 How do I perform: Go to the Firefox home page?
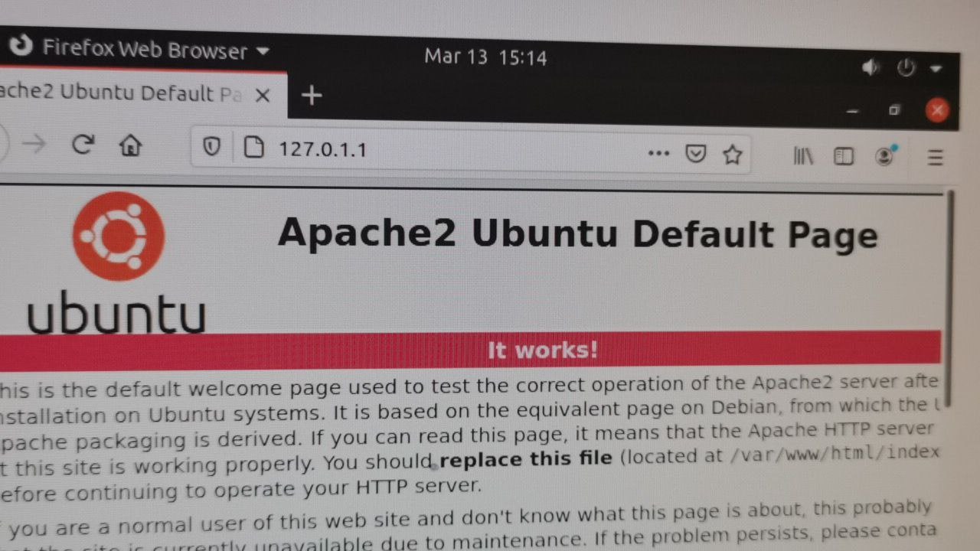(x=131, y=145)
